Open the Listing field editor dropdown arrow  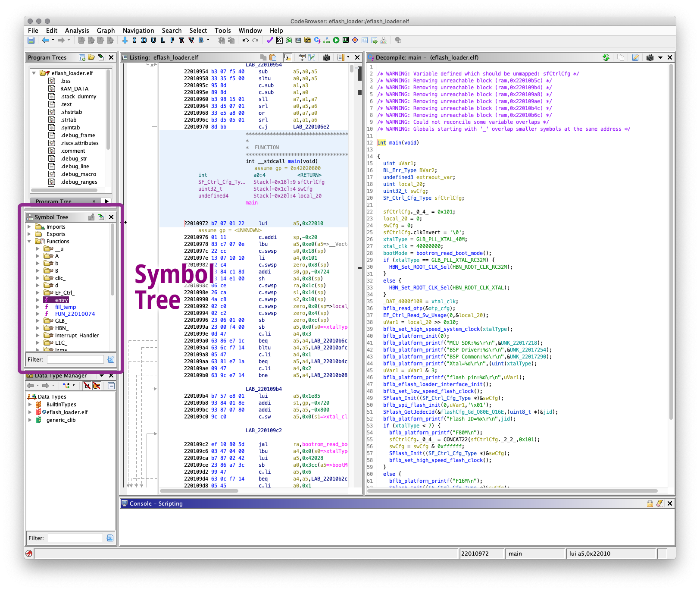[x=348, y=57]
